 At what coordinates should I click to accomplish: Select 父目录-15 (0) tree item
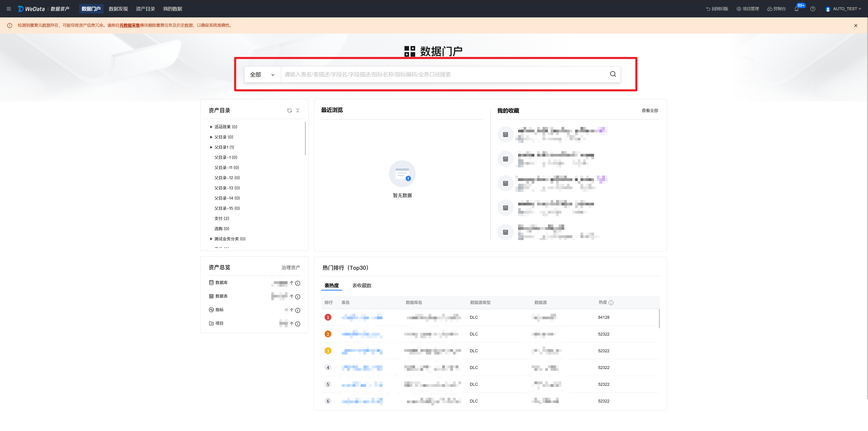pyautogui.click(x=227, y=208)
